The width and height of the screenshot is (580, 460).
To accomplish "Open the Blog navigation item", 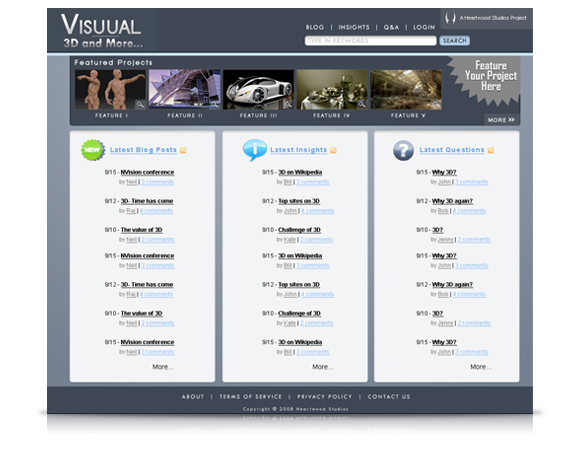I will coord(315,27).
